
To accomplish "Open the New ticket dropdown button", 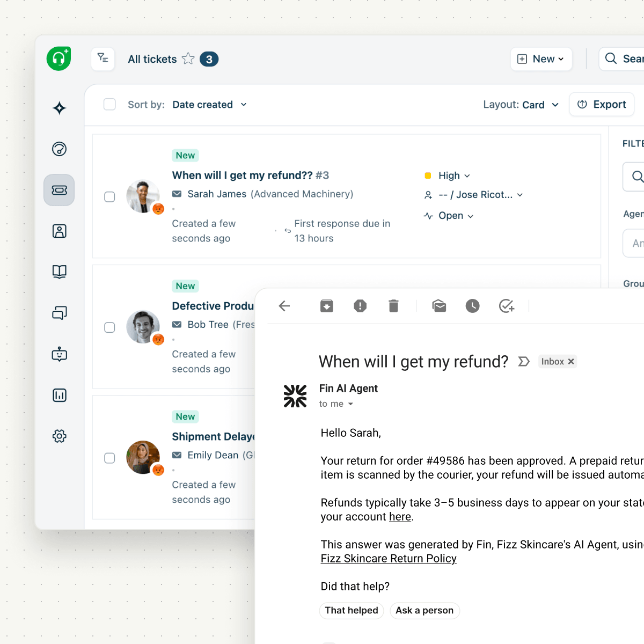I will (541, 59).
